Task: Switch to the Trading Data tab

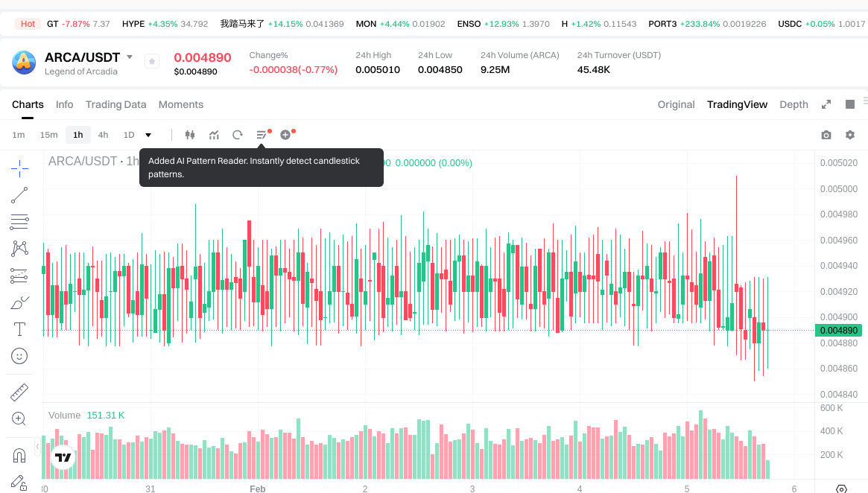Action: pos(115,104)
